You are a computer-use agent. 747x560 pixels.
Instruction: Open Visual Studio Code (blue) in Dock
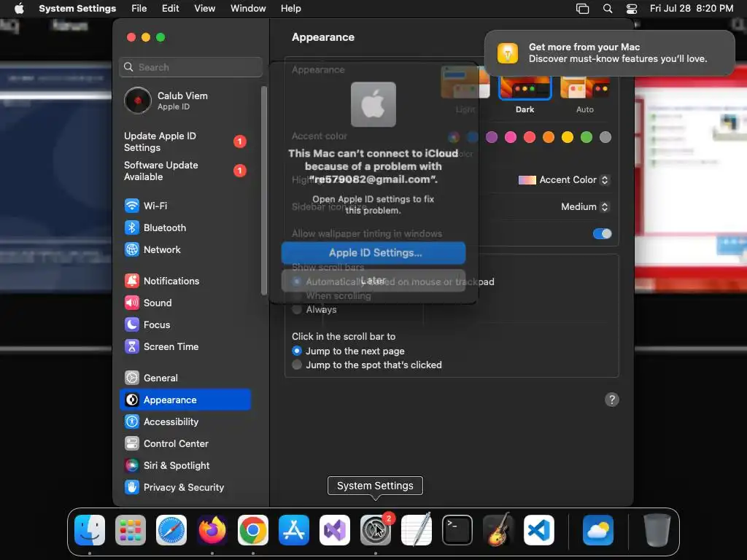tap(539, 530)
